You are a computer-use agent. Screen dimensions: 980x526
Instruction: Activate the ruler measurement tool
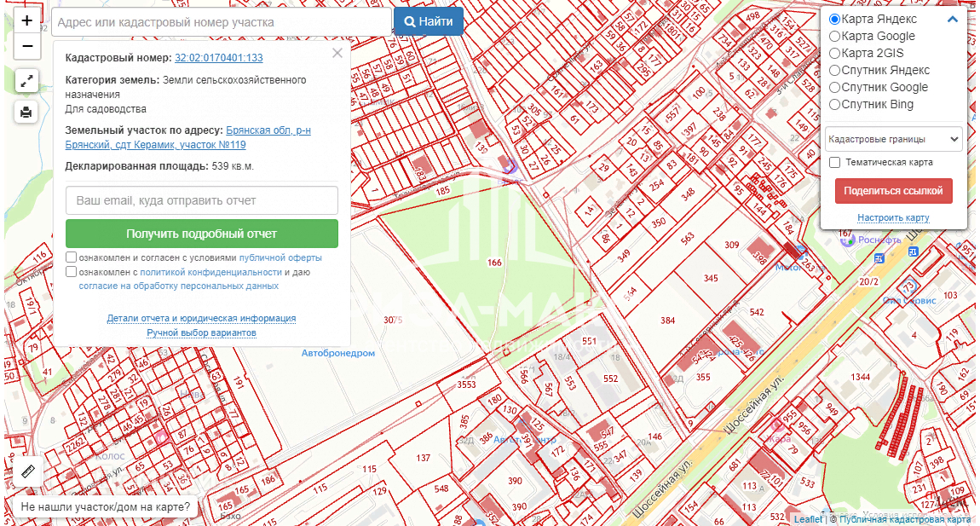coord(26,471)
